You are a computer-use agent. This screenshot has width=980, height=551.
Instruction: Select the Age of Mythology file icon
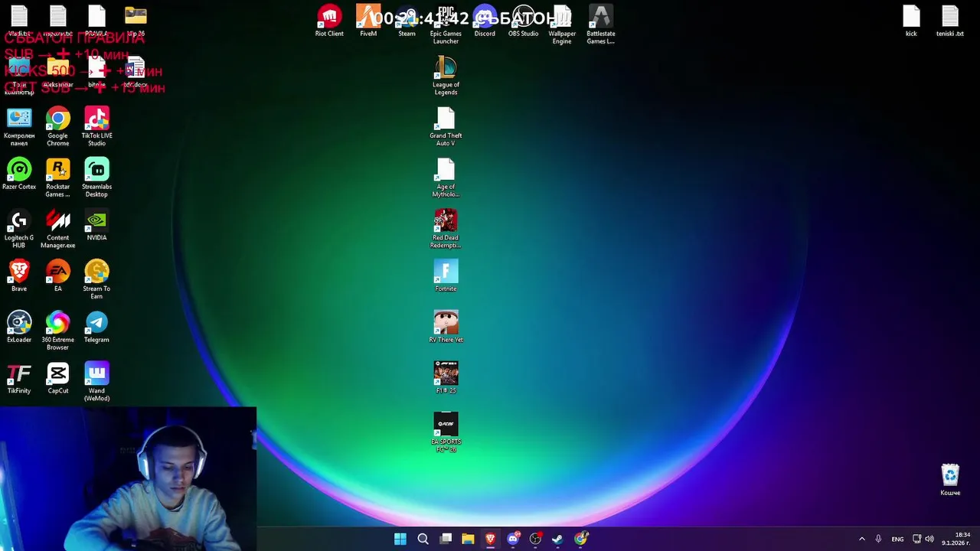click(446, 178)
